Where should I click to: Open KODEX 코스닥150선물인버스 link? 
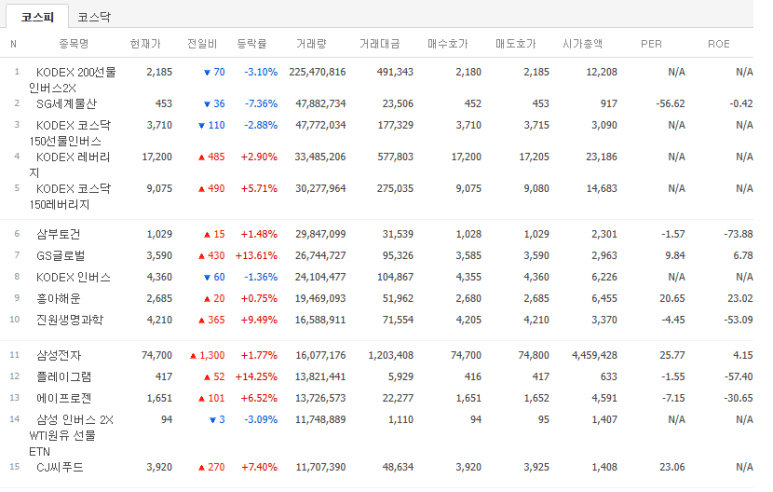coord(70,133)
